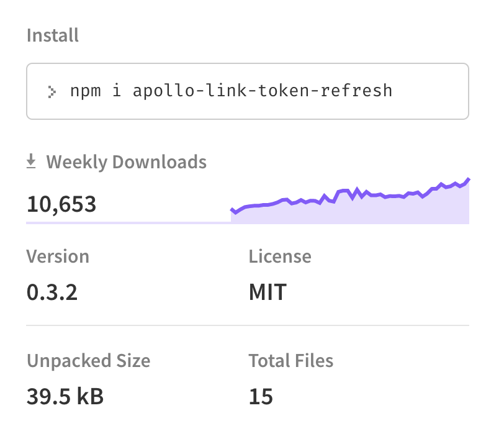Click the Weekly Downloads arrow icon
This screenshot has height=426, width=504.
click(x=31, y=161)
